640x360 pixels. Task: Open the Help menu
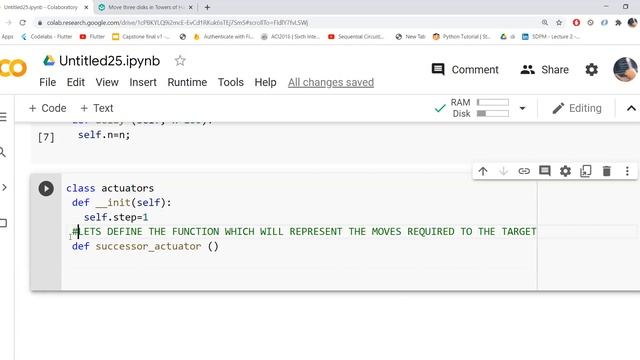click(x=265, y=82)
